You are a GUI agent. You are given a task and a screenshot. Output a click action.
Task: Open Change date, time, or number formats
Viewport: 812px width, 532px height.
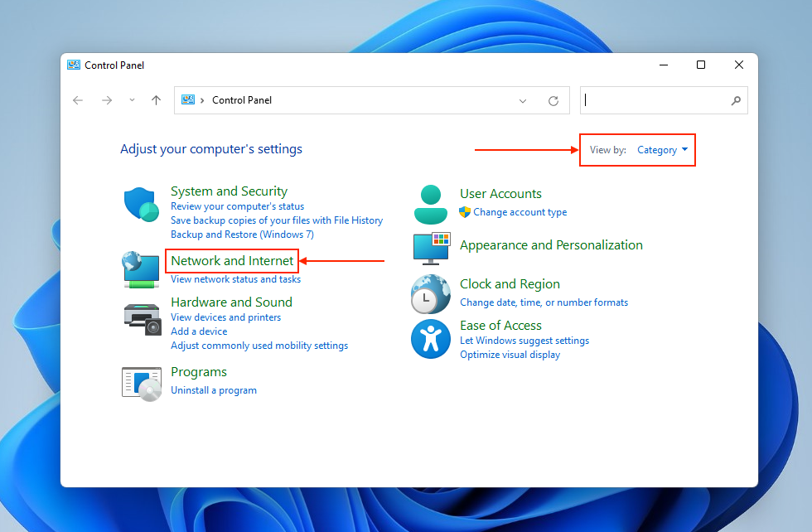coord(543,302)
